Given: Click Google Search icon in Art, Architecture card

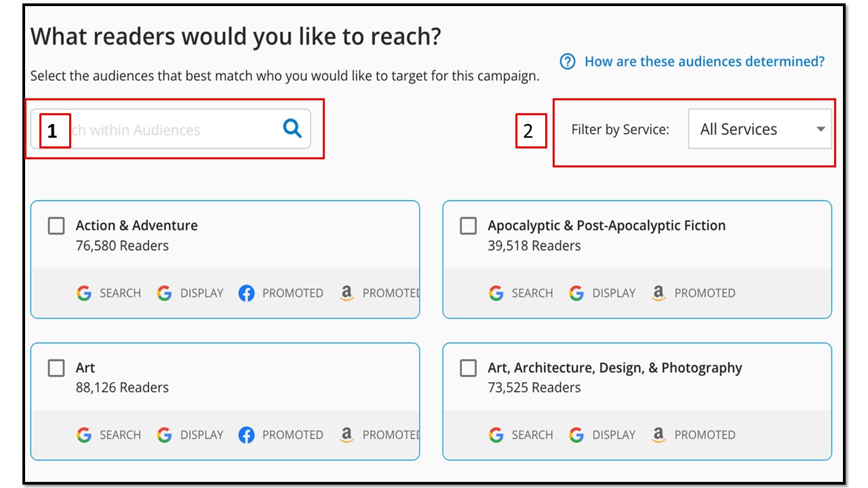Looking at the screenshot, I should (x=496, y=435).
